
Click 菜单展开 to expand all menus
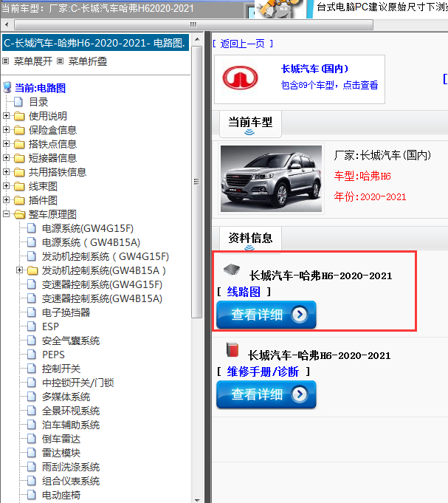click(32, 61)
